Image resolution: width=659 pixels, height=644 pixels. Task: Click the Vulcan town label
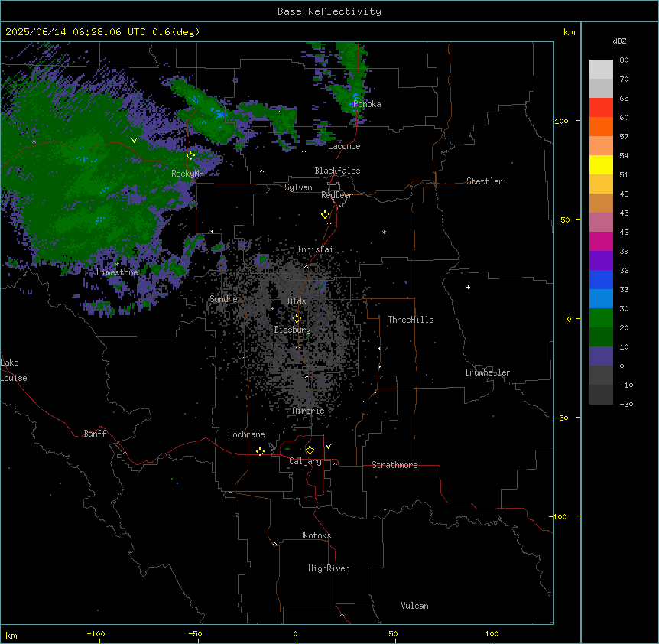414,606
